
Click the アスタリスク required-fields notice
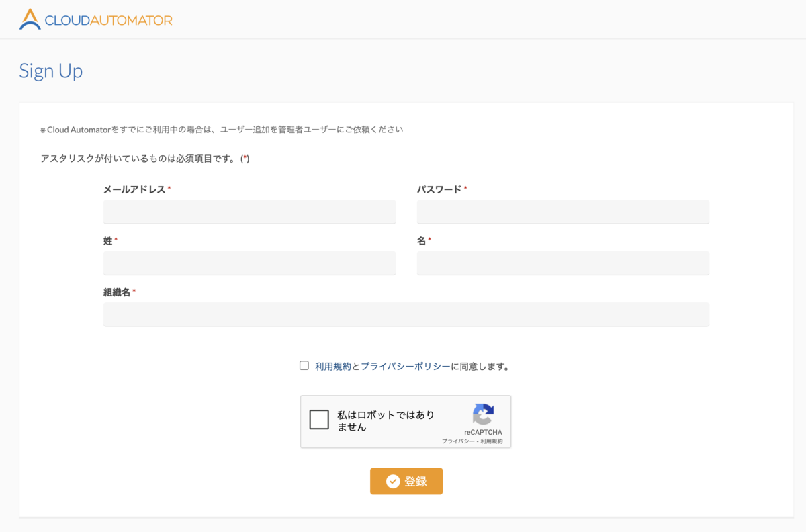[145, 159]
